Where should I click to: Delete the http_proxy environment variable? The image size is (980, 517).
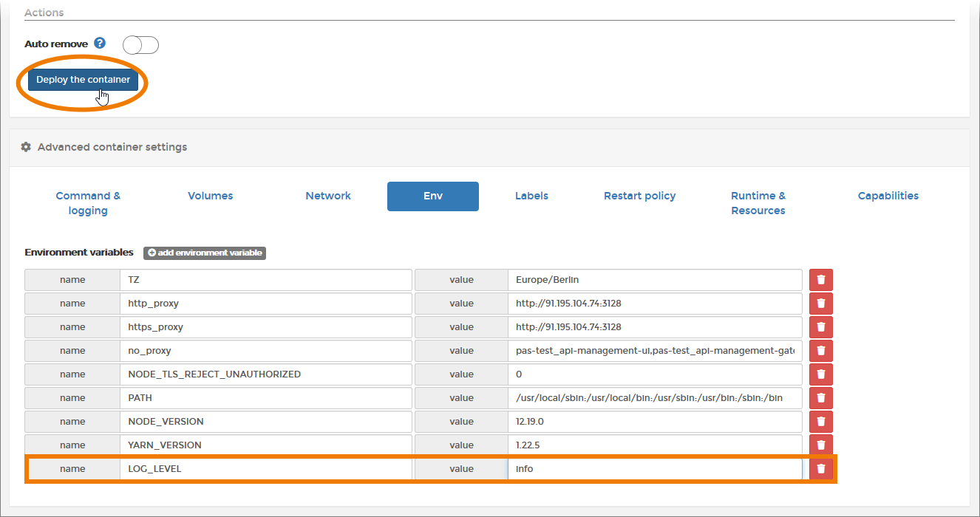(x=820, y=304)
